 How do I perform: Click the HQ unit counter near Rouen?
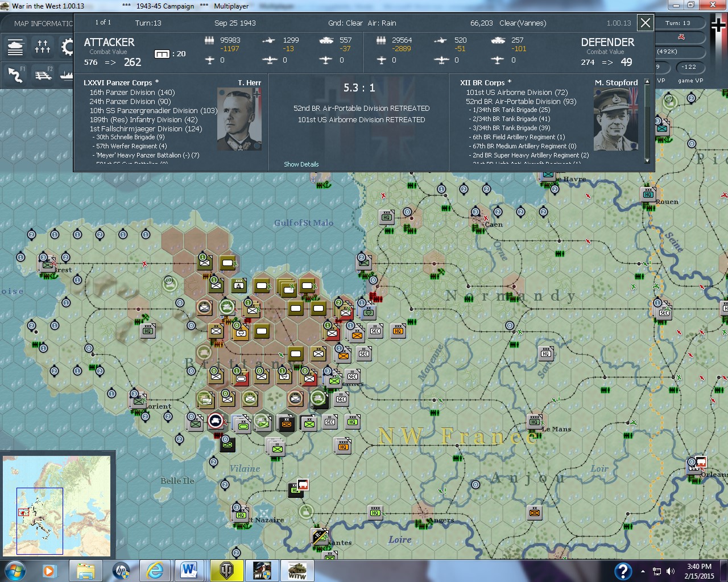[648, 194]
